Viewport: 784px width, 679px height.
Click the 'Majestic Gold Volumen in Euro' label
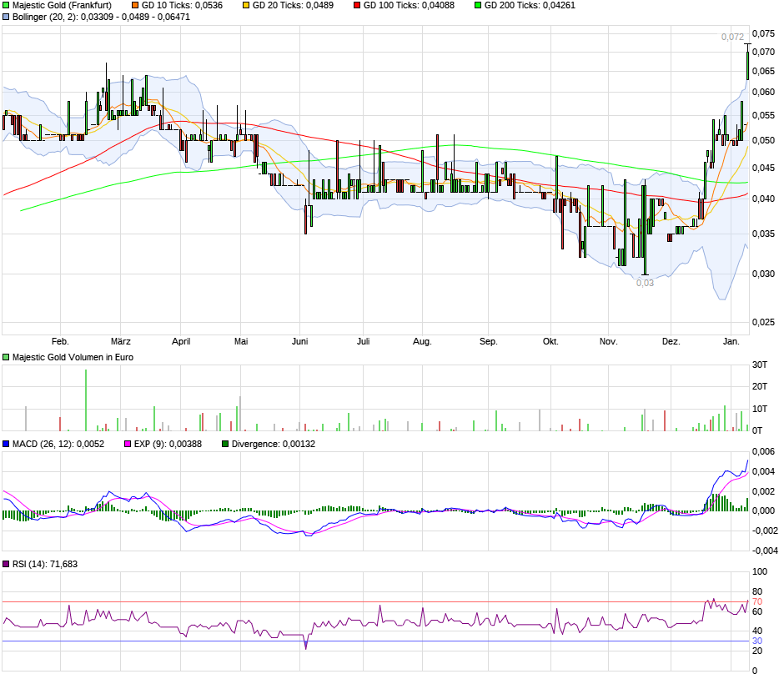pyautogui.click(x=73, y=357)
